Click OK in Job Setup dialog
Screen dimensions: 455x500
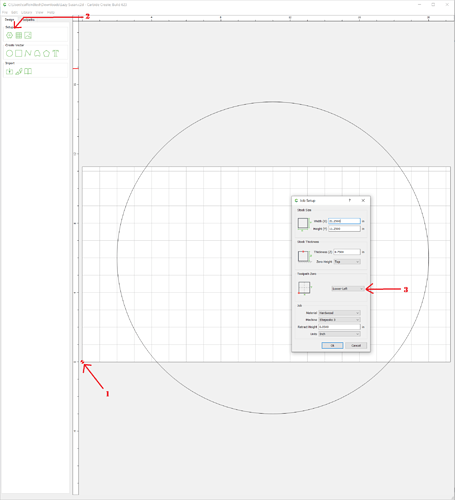click(x=332, y=345)
